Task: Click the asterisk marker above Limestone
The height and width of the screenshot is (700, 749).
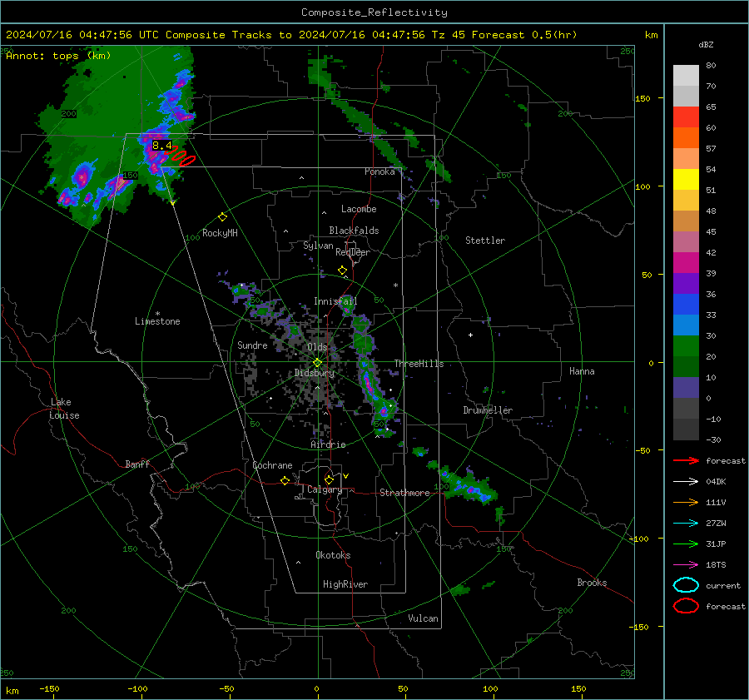Action: (x=157, y=314)
